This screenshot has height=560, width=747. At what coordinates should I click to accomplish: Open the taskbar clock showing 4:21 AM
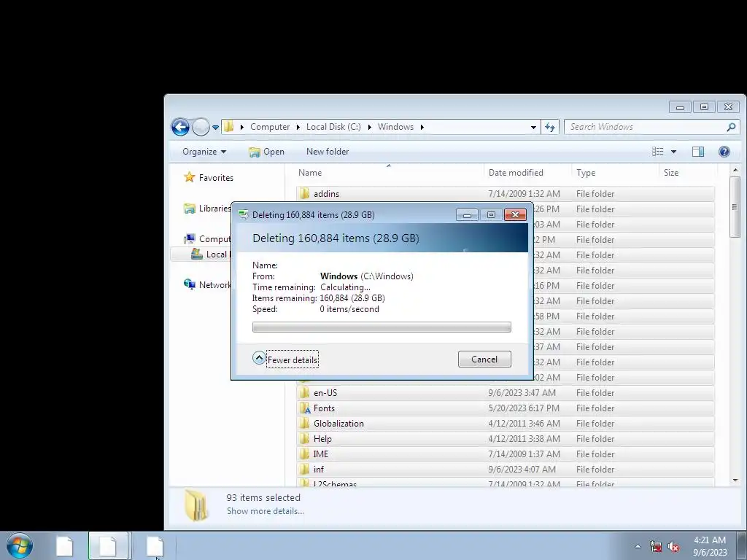(710, 546)
